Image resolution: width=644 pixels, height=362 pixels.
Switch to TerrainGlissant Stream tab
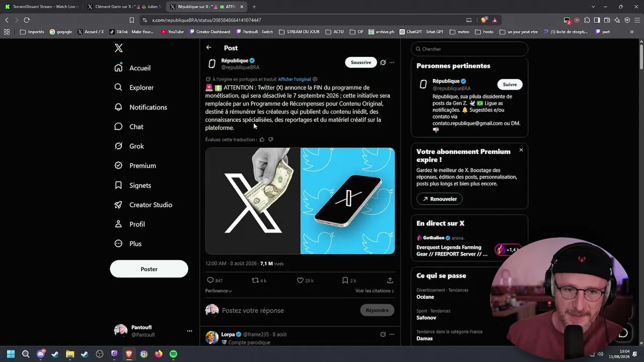click(x=42, y=7)
